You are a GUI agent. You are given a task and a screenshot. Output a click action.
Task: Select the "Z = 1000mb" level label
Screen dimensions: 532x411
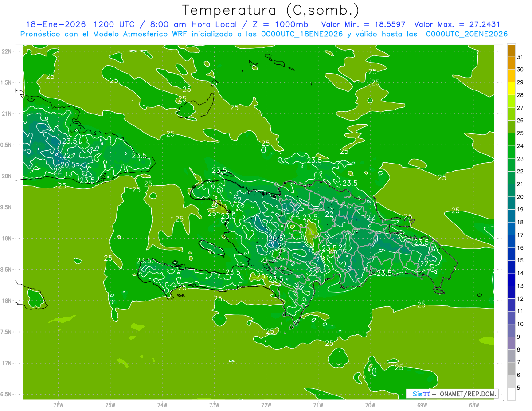280,24
